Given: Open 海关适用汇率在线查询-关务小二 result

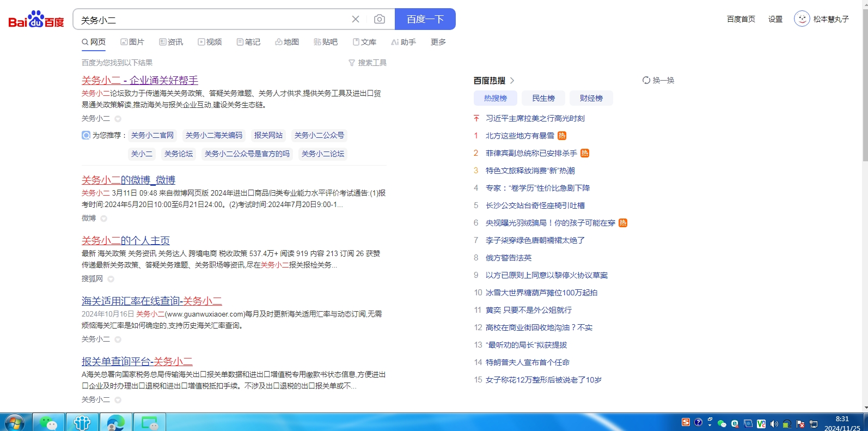Looking at the screenshot, I should 152,301.
